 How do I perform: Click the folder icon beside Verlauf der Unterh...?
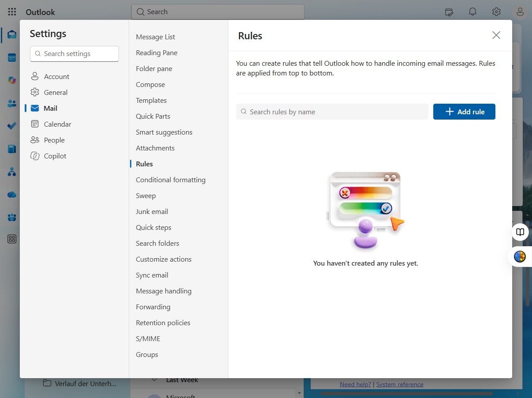point(47,383)
